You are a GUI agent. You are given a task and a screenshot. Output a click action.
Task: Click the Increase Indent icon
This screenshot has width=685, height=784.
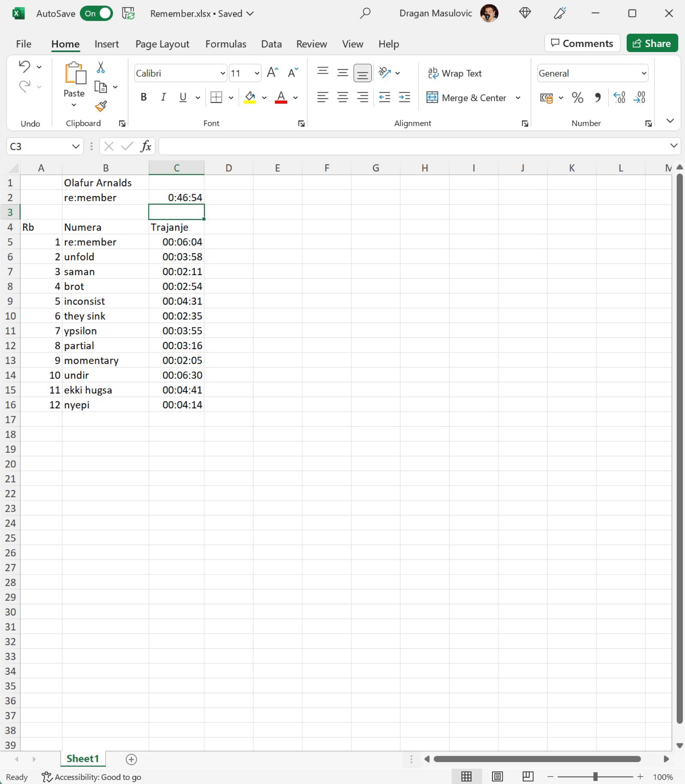pos(404,98)
